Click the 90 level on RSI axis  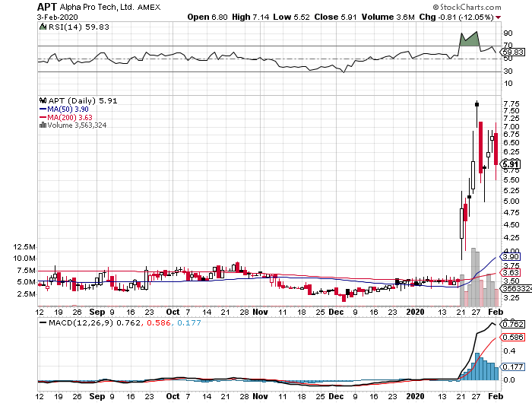(x=508, y=33)
